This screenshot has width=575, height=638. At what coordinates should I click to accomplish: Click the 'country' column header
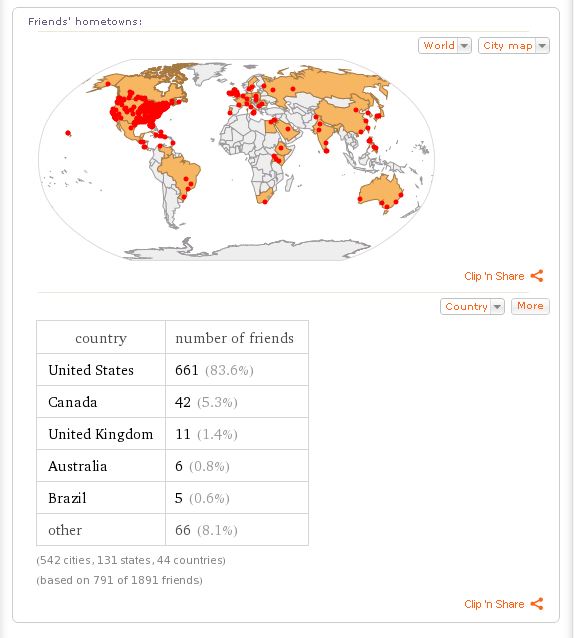(x=101, y=337)
